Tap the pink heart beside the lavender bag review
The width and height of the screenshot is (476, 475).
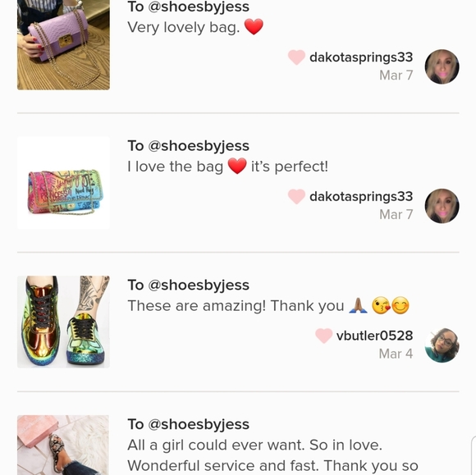296,57
